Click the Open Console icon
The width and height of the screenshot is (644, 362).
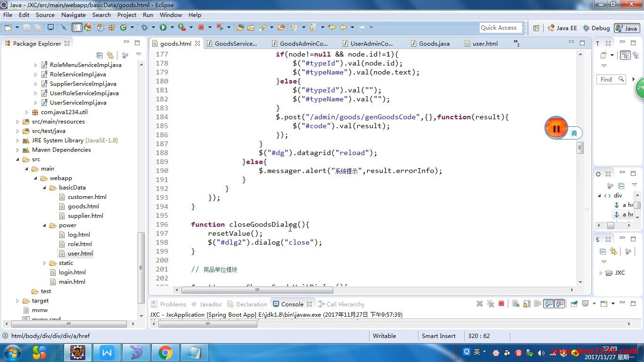pyautogui.click(x=604, y=304)
